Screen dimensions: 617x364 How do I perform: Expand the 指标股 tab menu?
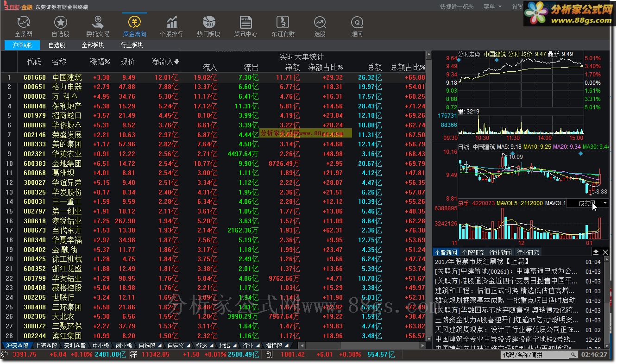pos(287,345)
